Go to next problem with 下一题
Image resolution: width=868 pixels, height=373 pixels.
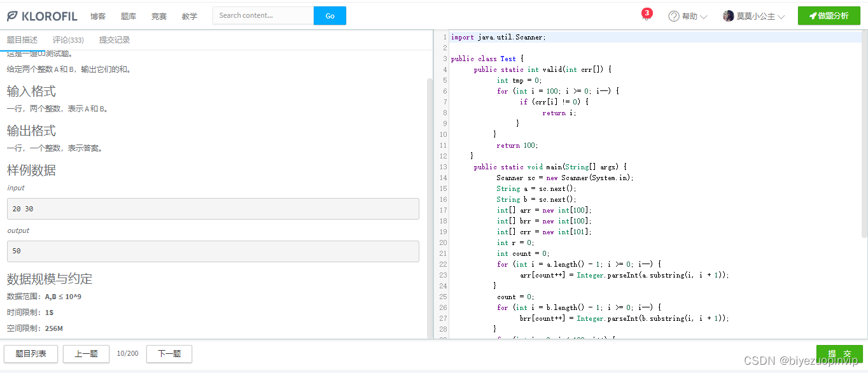pyautogui.click(x=169, y=354)
